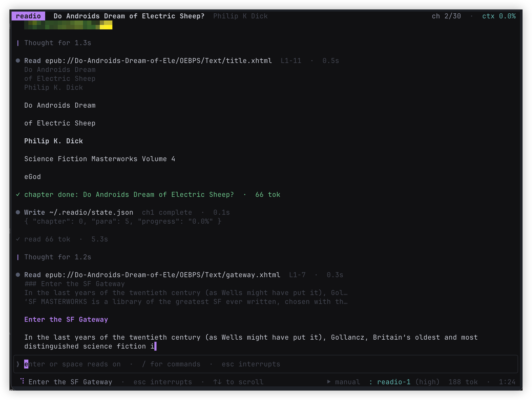Image resolution: width=532 pixels, height=400 pixels.
Task: Click the '(high)' effort label
Action: tap(427, 382)
